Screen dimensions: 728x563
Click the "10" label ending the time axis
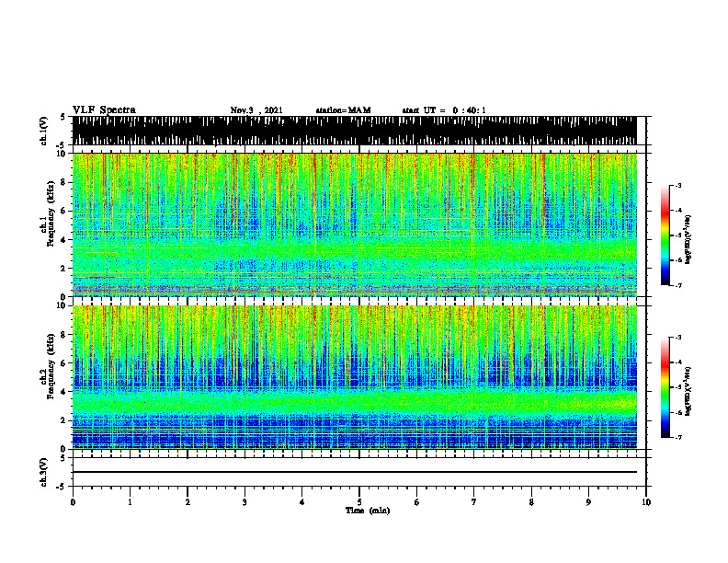click(646, 502)
